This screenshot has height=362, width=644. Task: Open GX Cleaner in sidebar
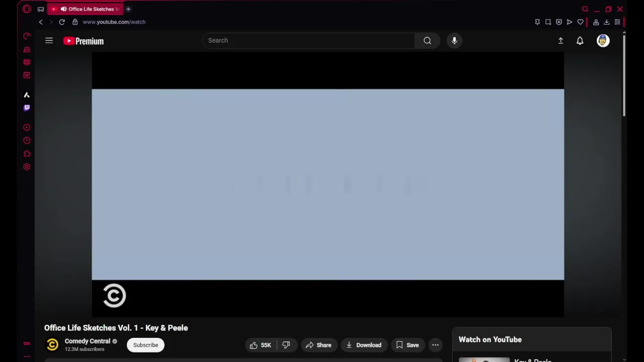(x=27, y=49)
